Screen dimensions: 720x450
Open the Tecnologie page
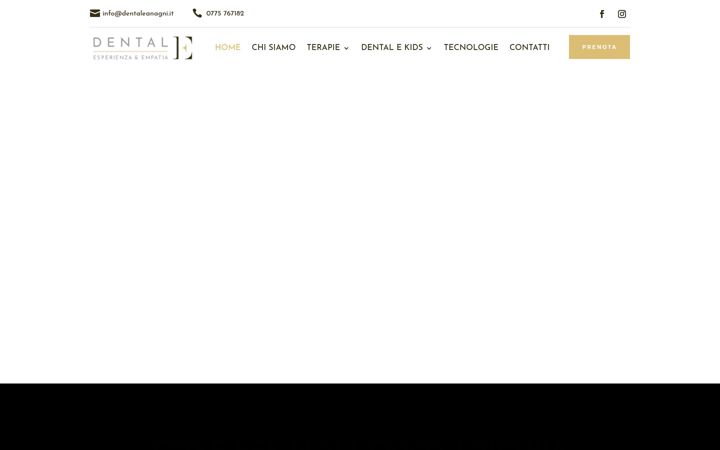coord(471,47)
